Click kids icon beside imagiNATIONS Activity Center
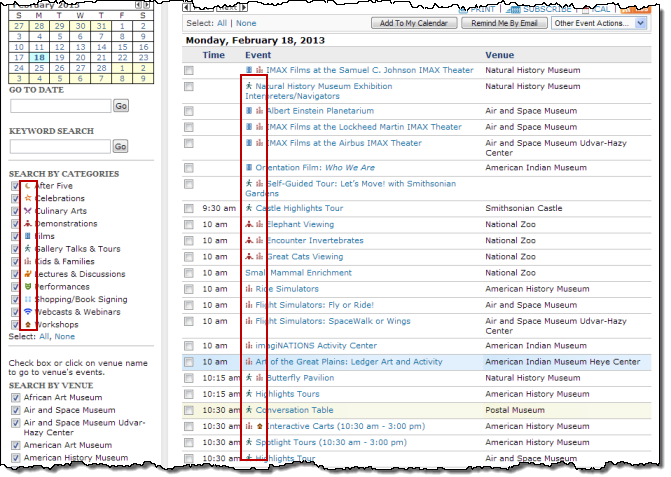The image size is (671, 477). [249, 346]
